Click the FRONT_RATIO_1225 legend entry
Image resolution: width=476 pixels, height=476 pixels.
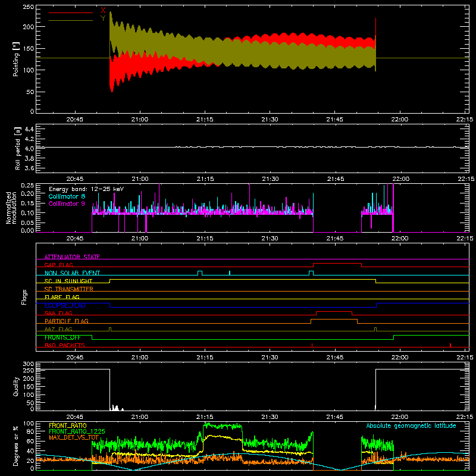coord(77,431)
